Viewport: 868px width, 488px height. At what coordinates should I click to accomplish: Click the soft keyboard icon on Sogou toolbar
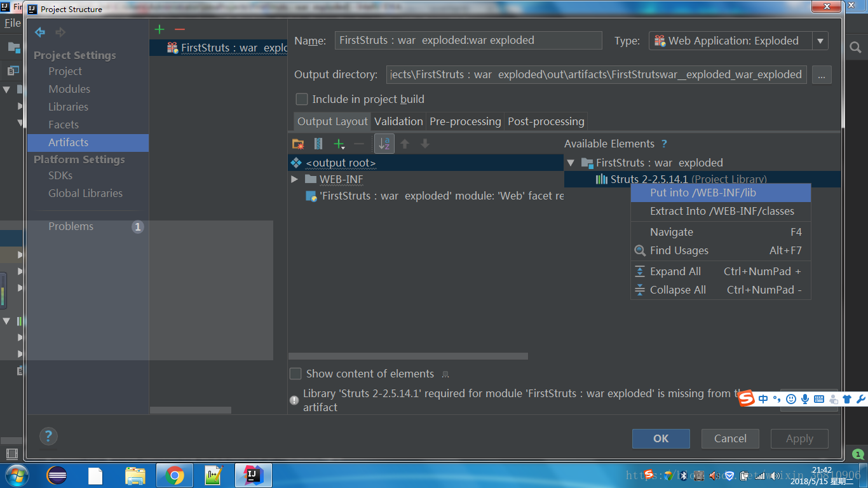click(x=819, y=399)
